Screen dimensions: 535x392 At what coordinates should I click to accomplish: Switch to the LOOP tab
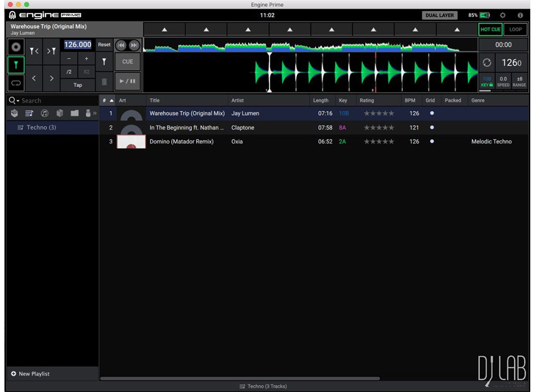tap(515, 29)
